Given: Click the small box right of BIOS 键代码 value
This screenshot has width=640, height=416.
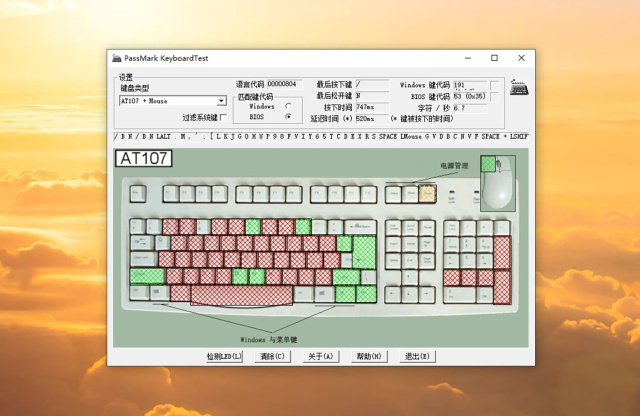Looking at the screenshot, I should coord(494,96).
